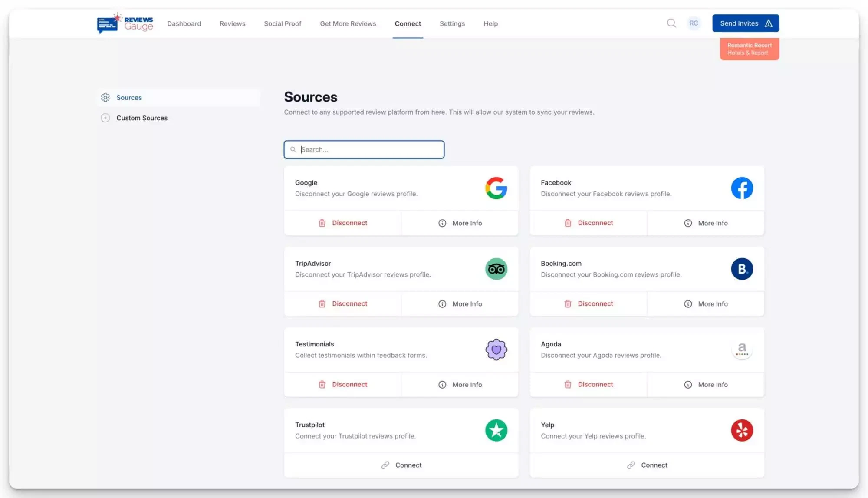
Task: Select Custom Sources in the sidebar
Action: [x=141, y=118]
